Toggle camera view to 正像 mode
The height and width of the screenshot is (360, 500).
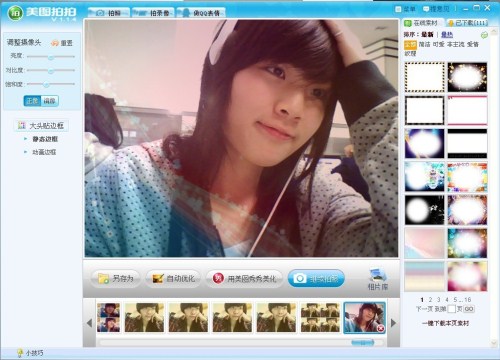tap(32, 101)
